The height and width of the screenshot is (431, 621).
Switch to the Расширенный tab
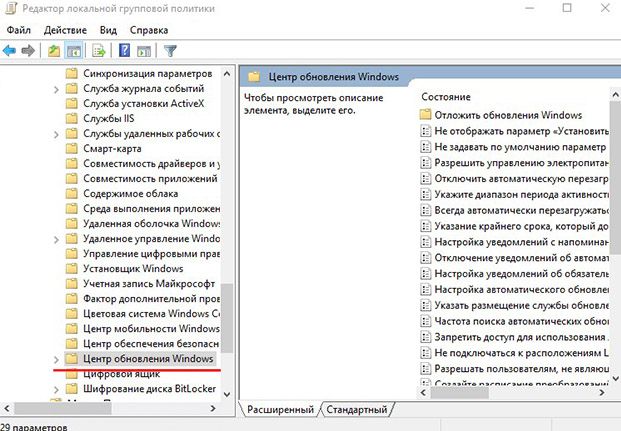coord(280,410)
